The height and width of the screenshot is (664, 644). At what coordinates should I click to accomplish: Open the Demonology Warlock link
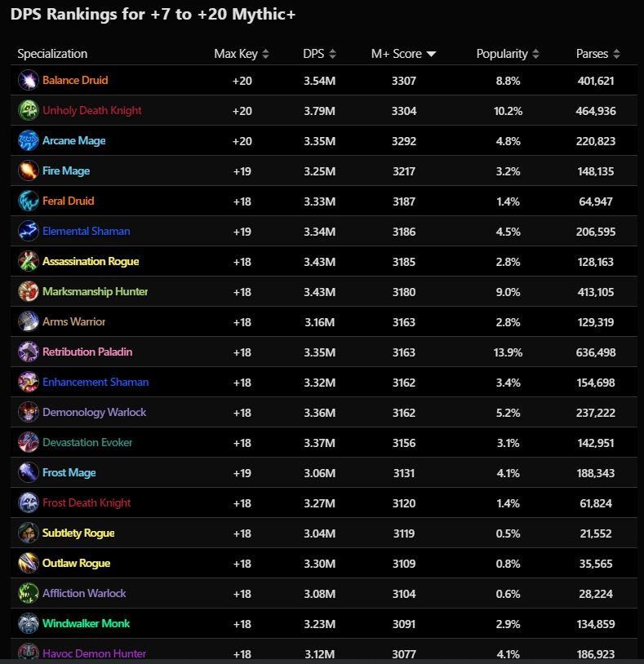coord(94,412)
